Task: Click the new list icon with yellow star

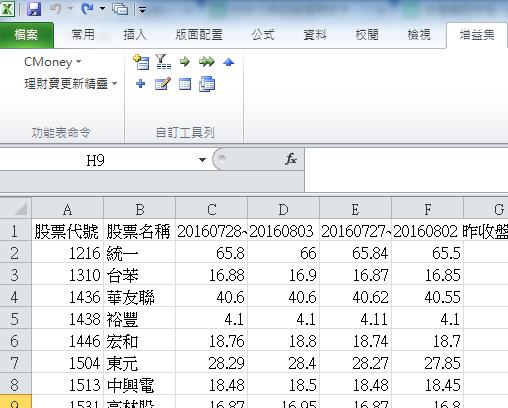Action: coord(141,62)
